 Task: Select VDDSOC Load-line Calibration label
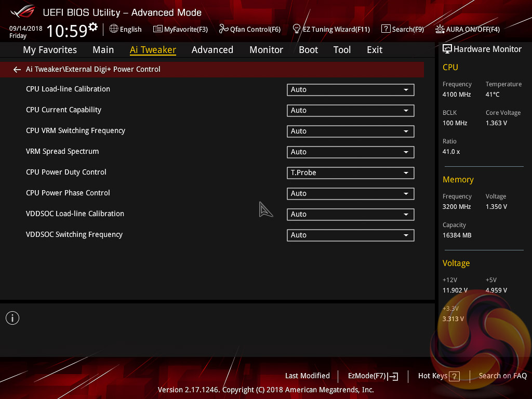click(75, 214)
